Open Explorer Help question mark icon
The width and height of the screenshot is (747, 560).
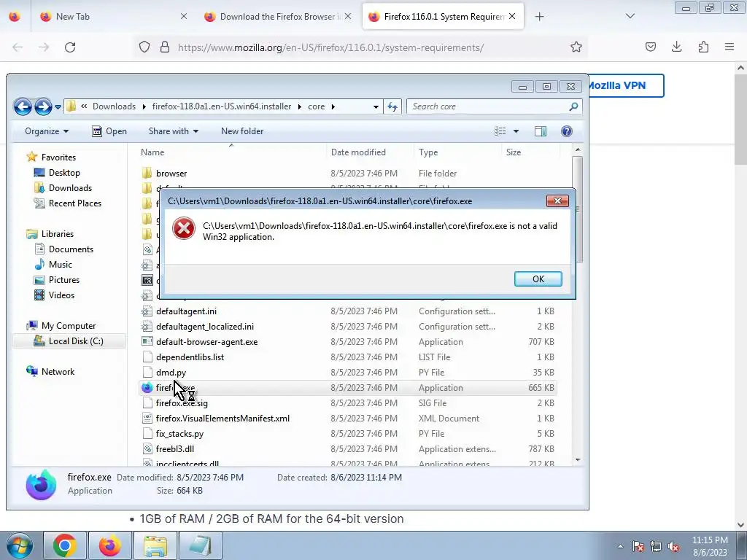[566, 131]
